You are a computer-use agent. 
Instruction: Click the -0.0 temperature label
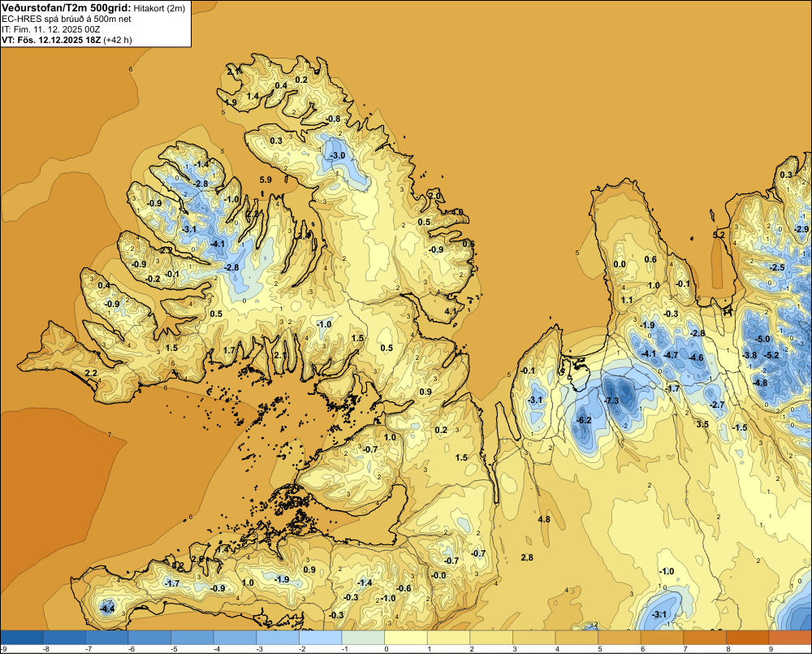(x=438, y=575)
